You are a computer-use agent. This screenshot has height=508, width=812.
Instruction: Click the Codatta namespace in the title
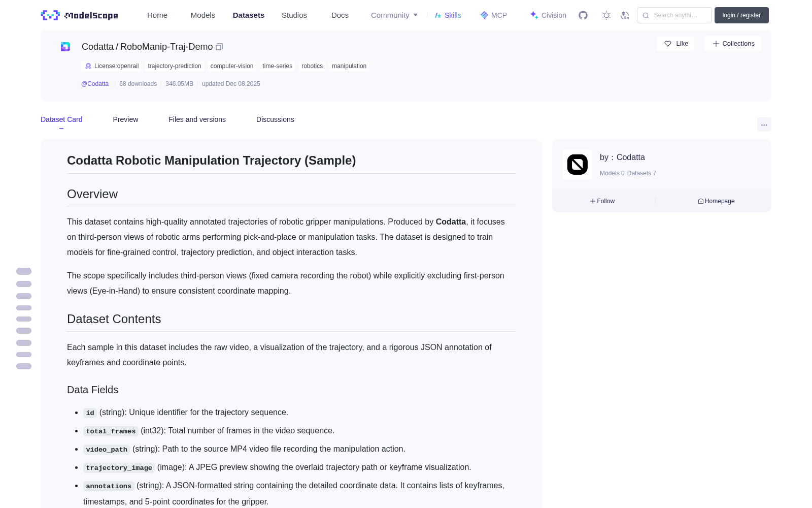97,47
